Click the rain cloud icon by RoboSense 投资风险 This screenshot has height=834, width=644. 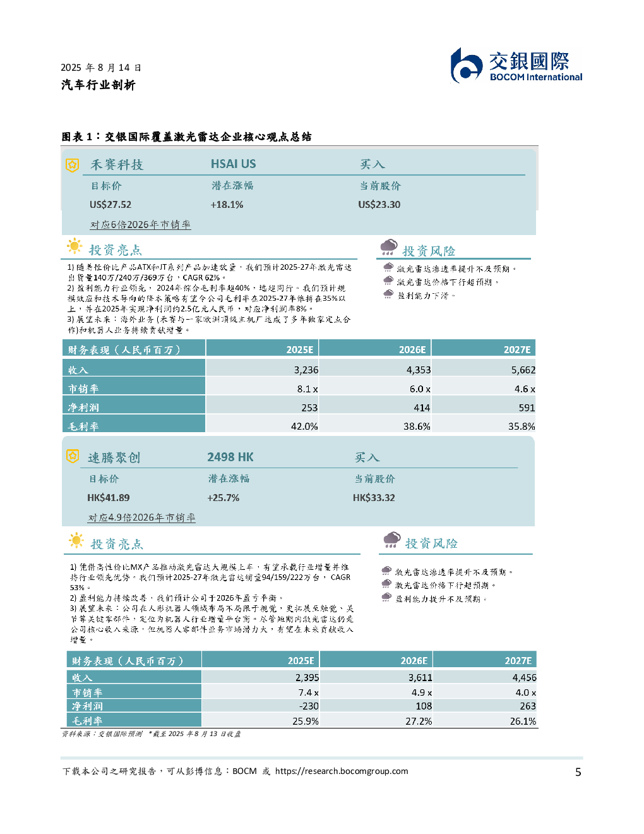391,540
